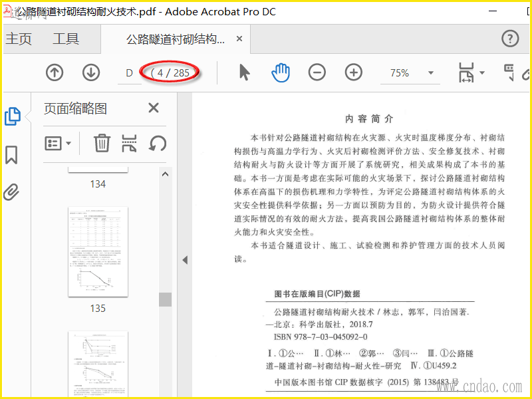Expand the fit page options arrow
This screenshot has width=532, height=399.
click(x=481, y=72)
